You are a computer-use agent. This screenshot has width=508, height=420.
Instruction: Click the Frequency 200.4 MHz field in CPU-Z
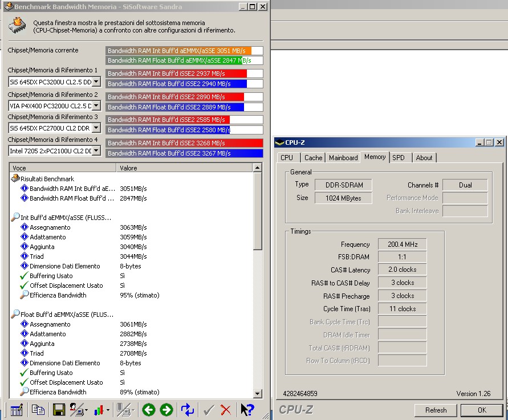(403, 244)
